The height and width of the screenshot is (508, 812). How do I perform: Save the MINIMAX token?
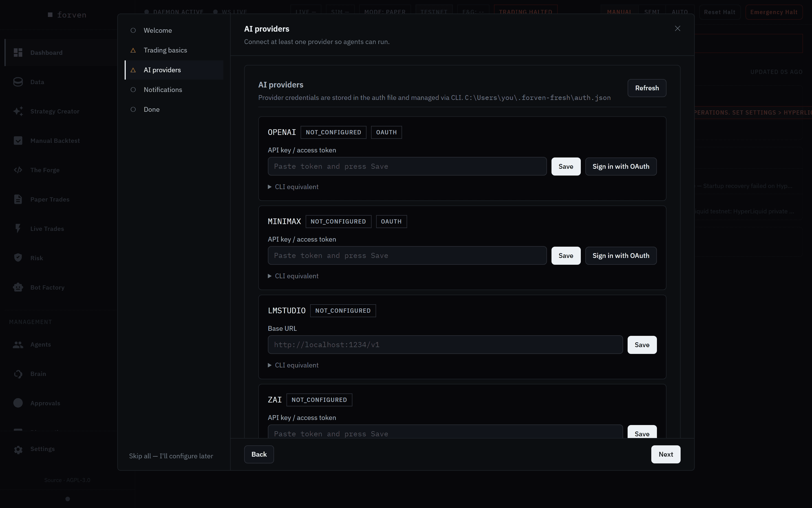[566, 256]
